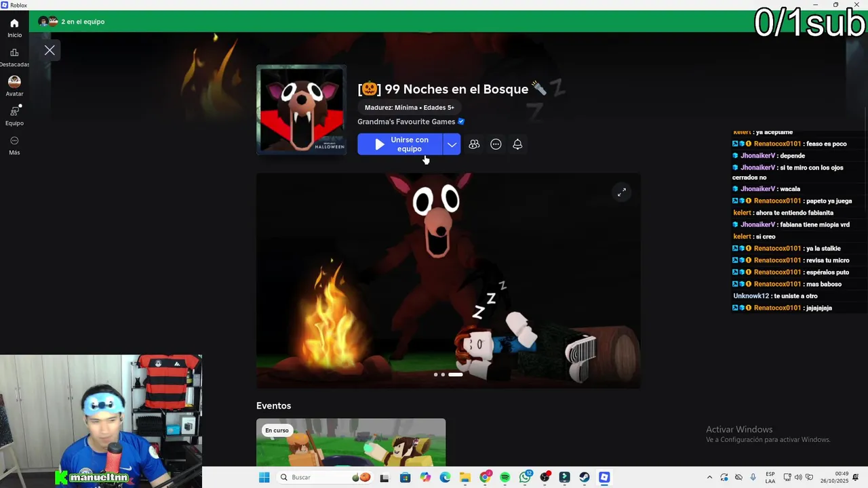
Task: Expand the dropdown arrow beside Unirse con equipo
Action: tap(452, 144)
